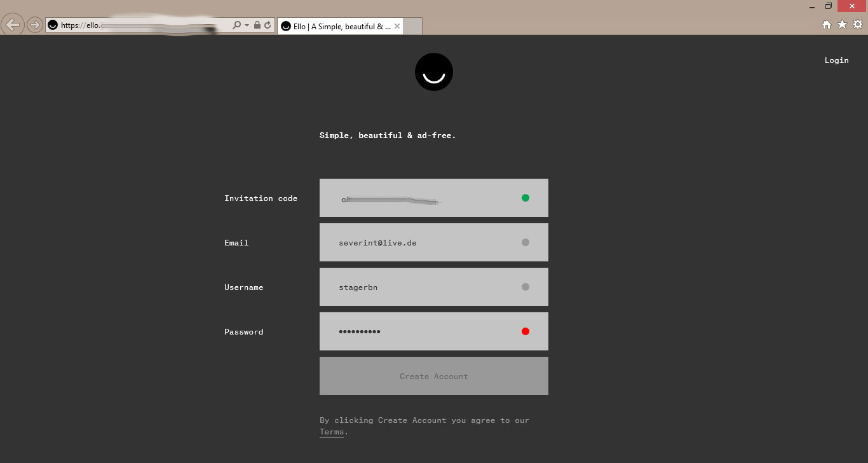This screenshot has height=463, width=868.
Task: Go back with the browser Back arrow
Action: pos(12,25)
